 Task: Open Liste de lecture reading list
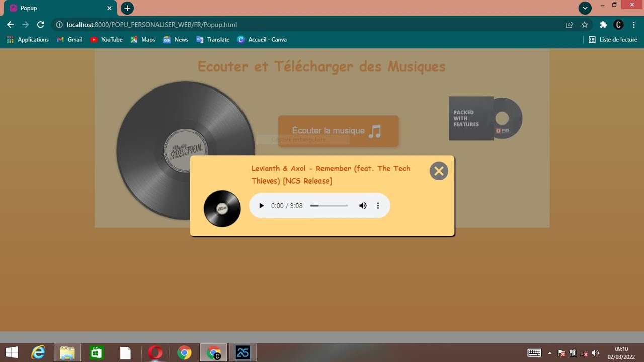pyautogui.click(x=613, y=39)
